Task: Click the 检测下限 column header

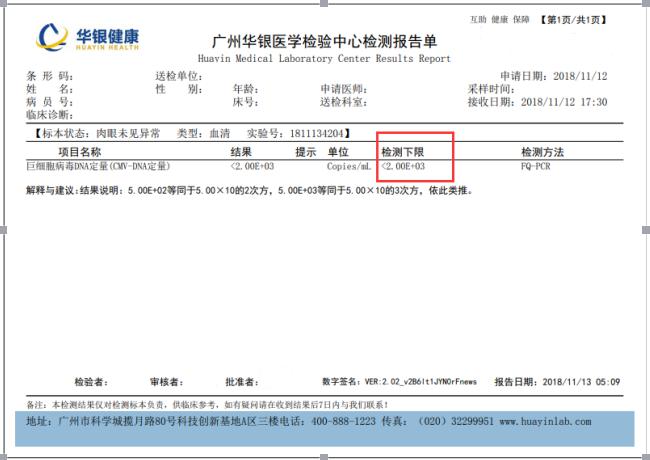Action: point(403,152)
